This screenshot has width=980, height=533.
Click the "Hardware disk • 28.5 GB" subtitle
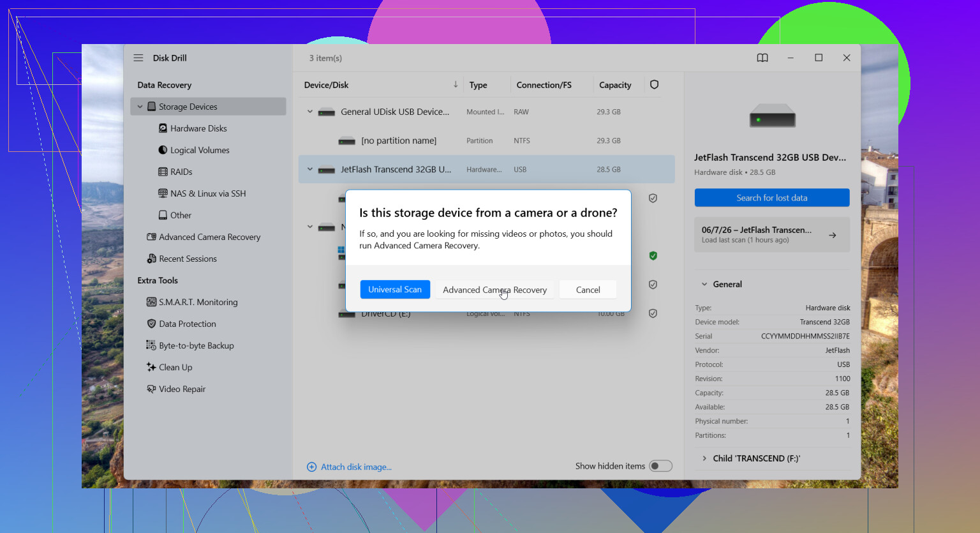(x=735, y=172)
